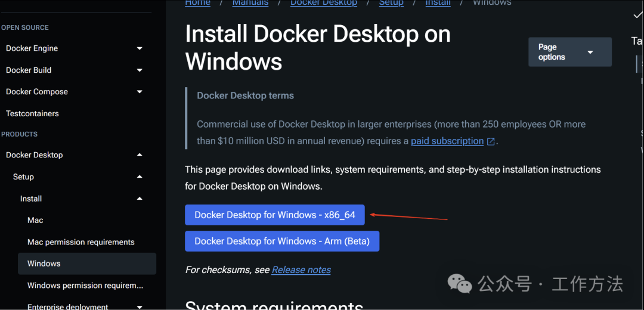Open Docker Engine in sidebar
Screen dimensions: 644x310
click(x=32, y=48)
